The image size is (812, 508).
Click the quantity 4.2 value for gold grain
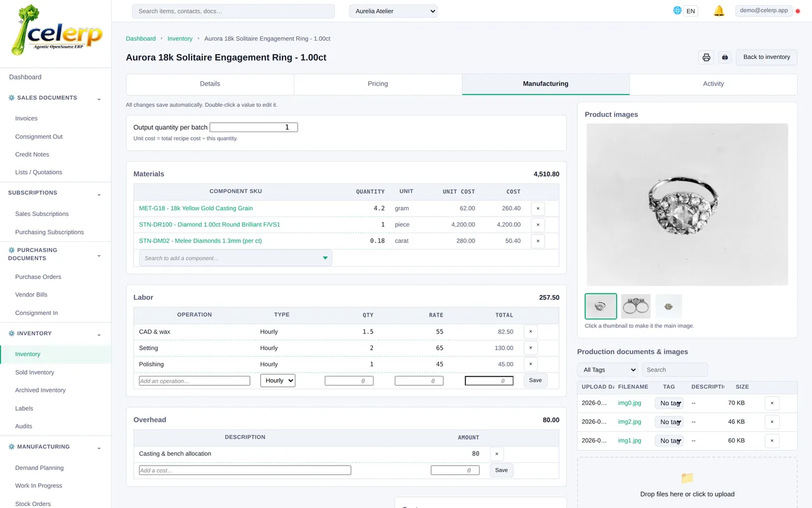[379, 208]
